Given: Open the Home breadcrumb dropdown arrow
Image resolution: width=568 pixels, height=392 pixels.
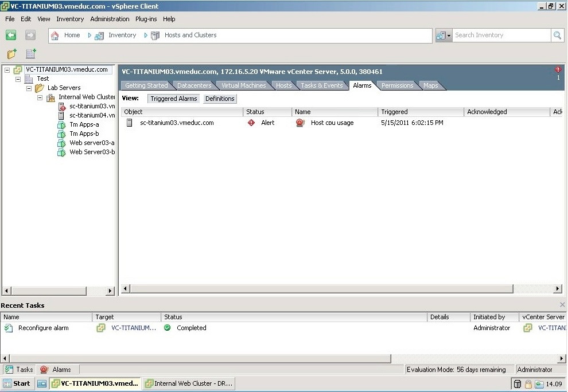Looking at the screenshot, I should click(x=90, y=35).
